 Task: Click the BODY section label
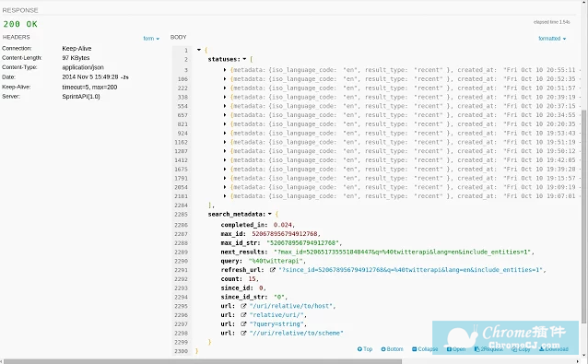(x=178, y=37)
